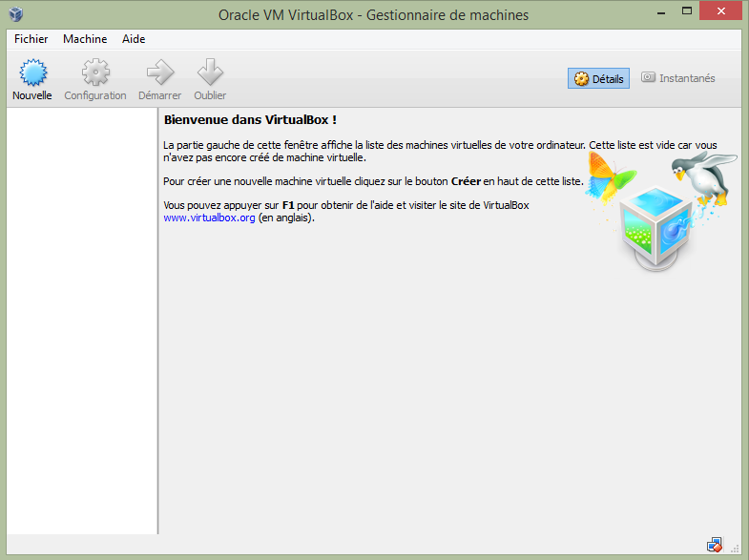Open the Machine menu
This screenshot has width=749, height=560.
point(85,39)
